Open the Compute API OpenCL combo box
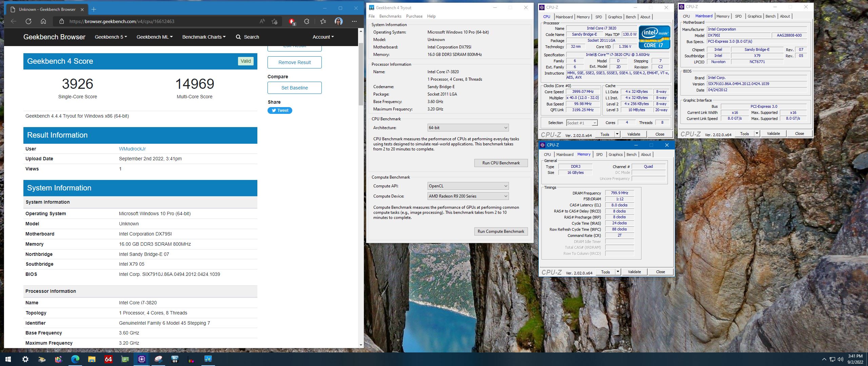Image resolution: width=868 pixels, height=366 pixels. 468,186
